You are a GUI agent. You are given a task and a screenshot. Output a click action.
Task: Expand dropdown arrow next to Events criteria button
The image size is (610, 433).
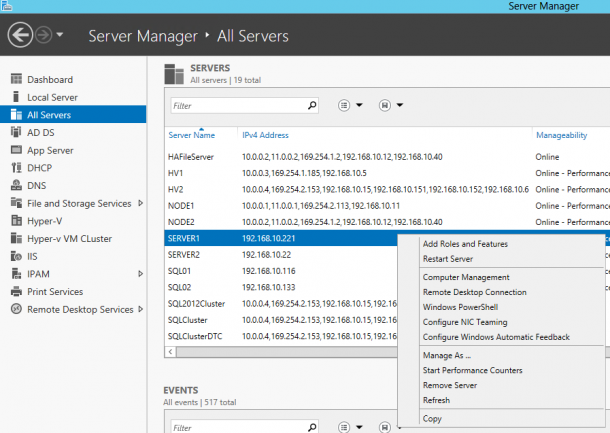(359, 427)
